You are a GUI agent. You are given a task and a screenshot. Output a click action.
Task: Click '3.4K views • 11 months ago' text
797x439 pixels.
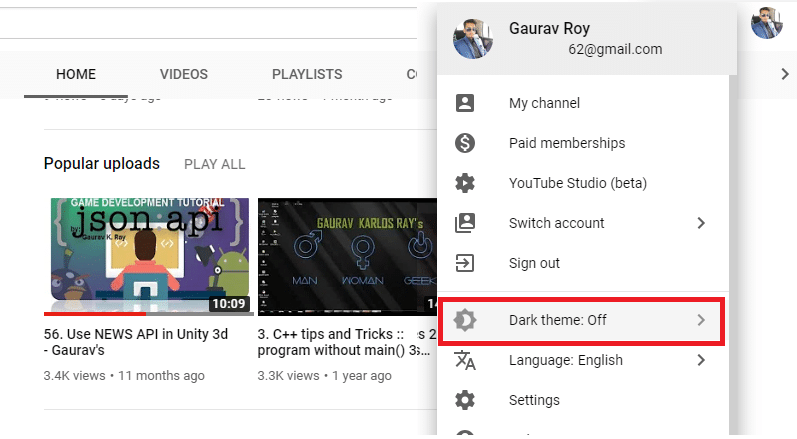[x=124, y=376]
